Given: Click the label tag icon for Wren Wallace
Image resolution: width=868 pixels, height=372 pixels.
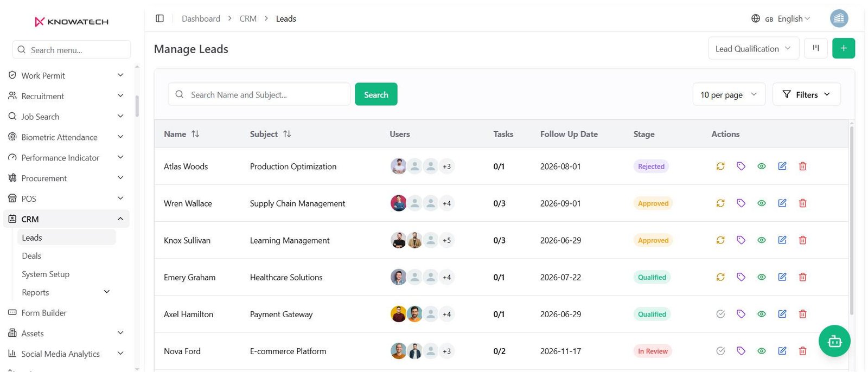Looking at the screenshot, I should [x=741, y=203].
